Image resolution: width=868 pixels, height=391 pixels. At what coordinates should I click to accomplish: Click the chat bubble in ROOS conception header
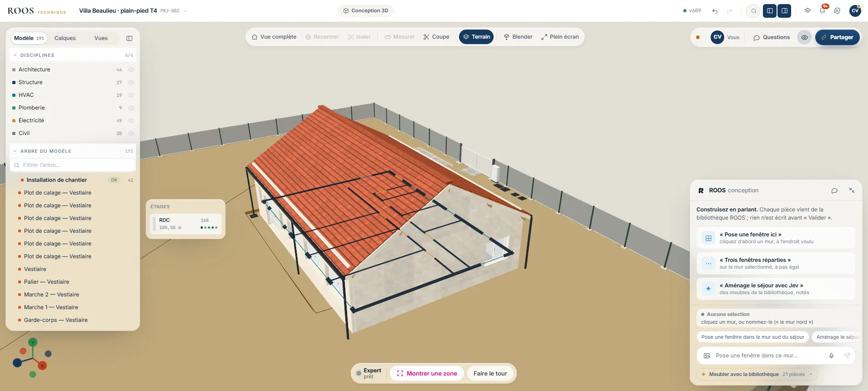point(834,190)
